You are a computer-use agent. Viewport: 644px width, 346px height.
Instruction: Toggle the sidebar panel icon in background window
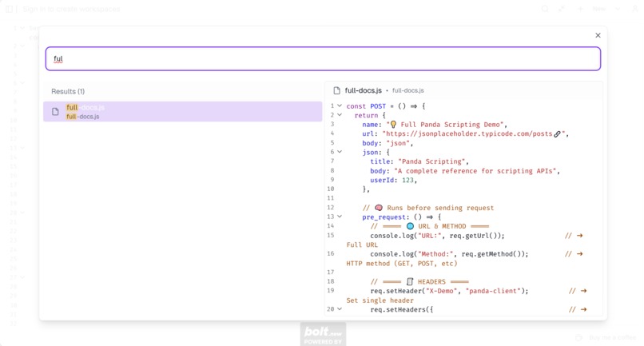coord(9,9)
